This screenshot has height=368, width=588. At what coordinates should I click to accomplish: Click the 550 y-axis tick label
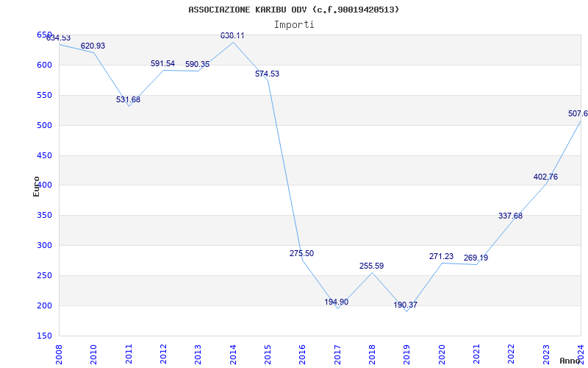pos(44,96)
